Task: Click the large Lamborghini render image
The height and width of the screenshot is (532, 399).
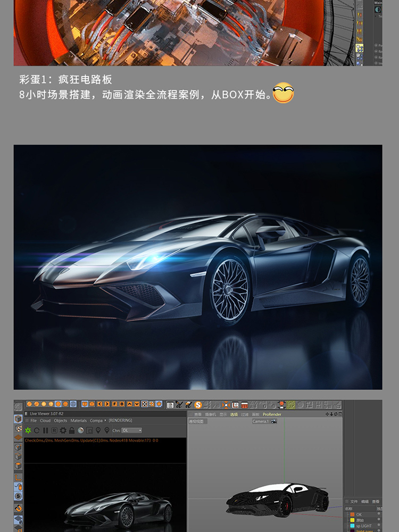Action: 198,267
